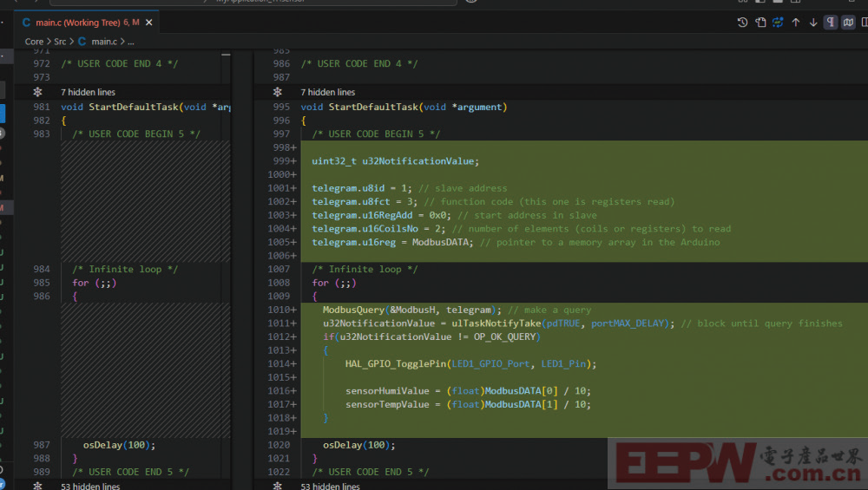Expand 7 hidden lines icon in left pane
This screenshot has width=868, height=490.
[37, 92]
